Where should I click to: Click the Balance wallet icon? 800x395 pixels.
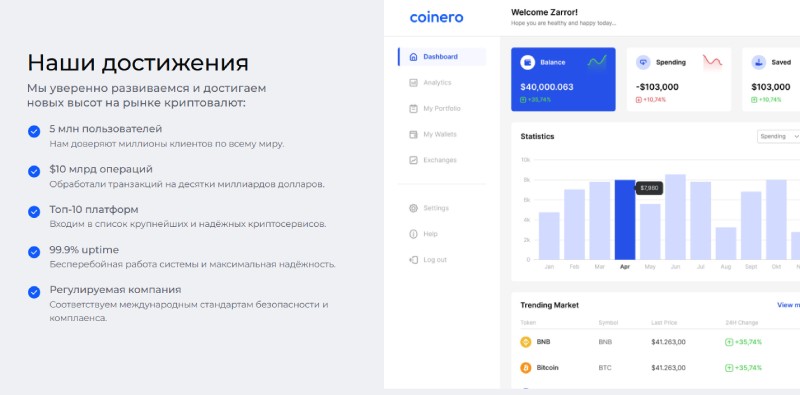point(528,62)
